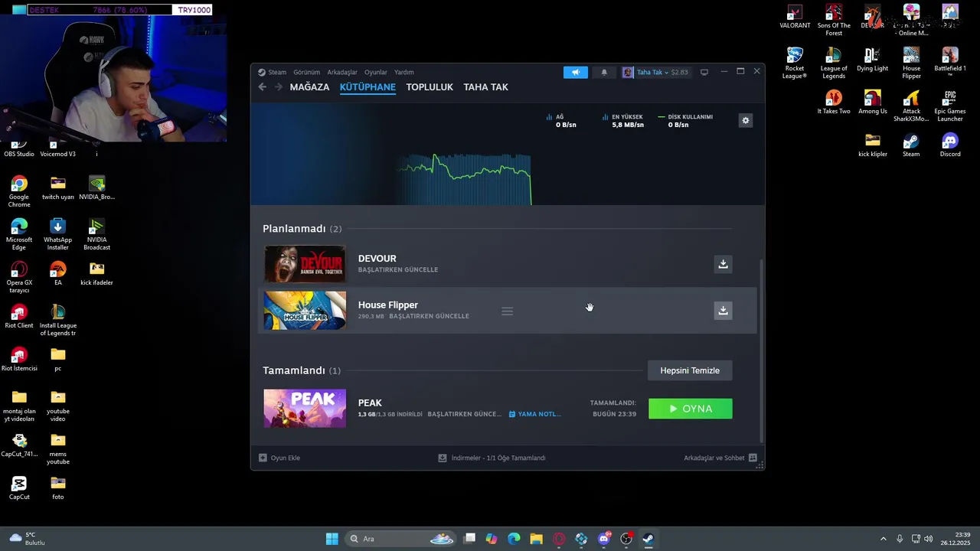Grab House Flipper reorder handle
980x551 pixels.
[x=507, y=311]
